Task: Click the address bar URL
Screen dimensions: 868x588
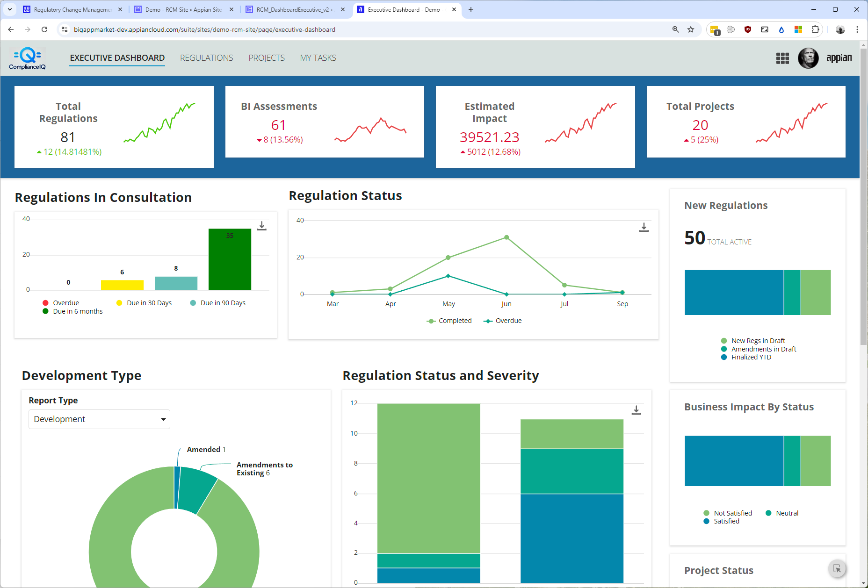Action: coord(204,29)
